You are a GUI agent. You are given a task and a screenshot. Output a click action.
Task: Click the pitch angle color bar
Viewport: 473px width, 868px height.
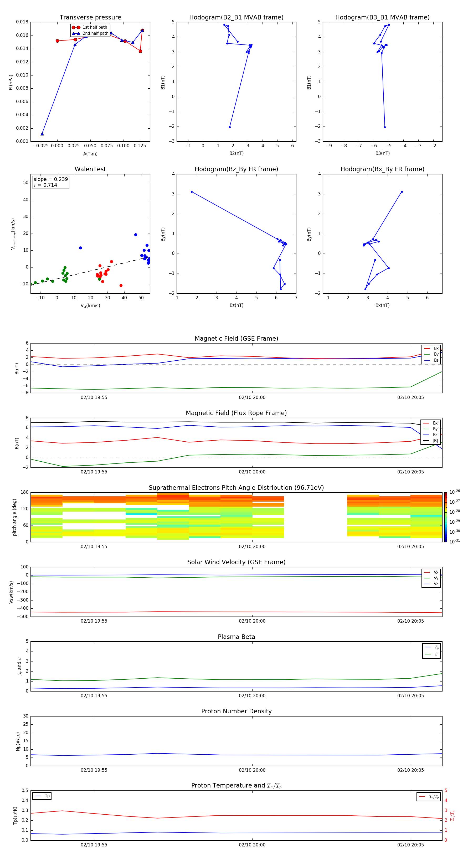tap(445, 517)
